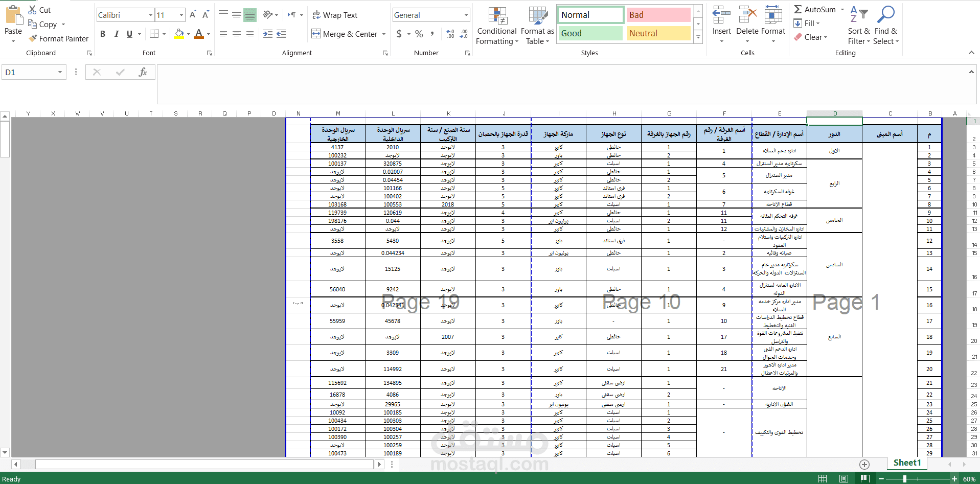This screenshot has height=484, width=980.
Task: Apply Percent Style format
Action: (419, 34)
